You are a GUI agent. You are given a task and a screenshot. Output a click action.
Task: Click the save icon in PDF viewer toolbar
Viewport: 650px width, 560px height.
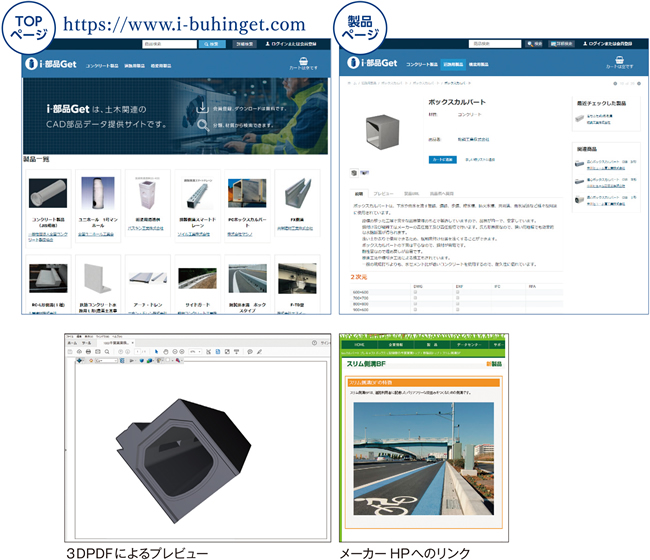[x=70, y=352]
